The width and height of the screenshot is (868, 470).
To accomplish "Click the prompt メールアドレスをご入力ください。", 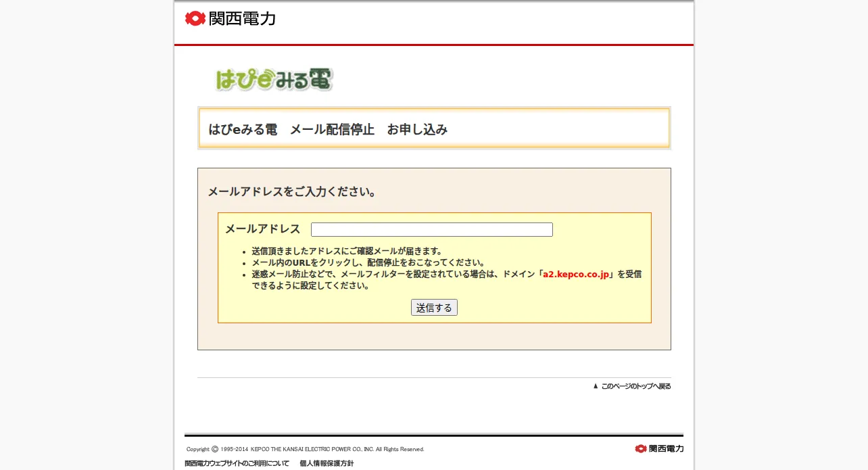I will pyautogui.click(x=292, y=192).
